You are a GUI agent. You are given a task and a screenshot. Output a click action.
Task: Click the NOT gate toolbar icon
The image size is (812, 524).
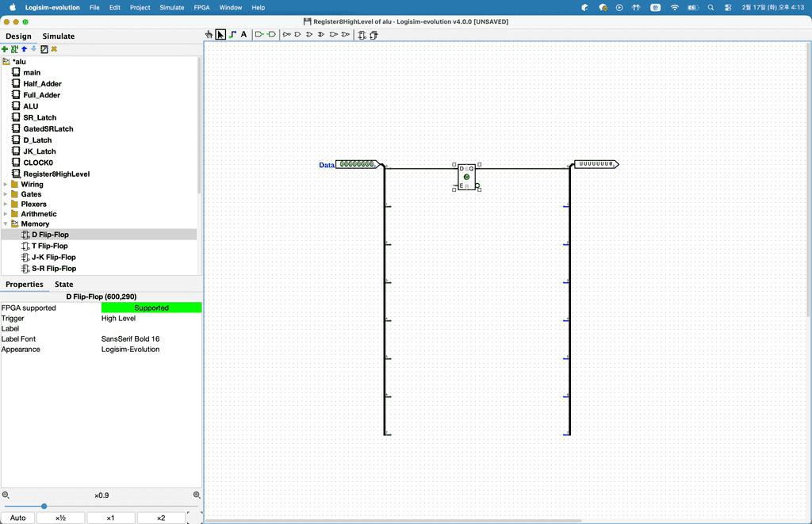(286, 35)
